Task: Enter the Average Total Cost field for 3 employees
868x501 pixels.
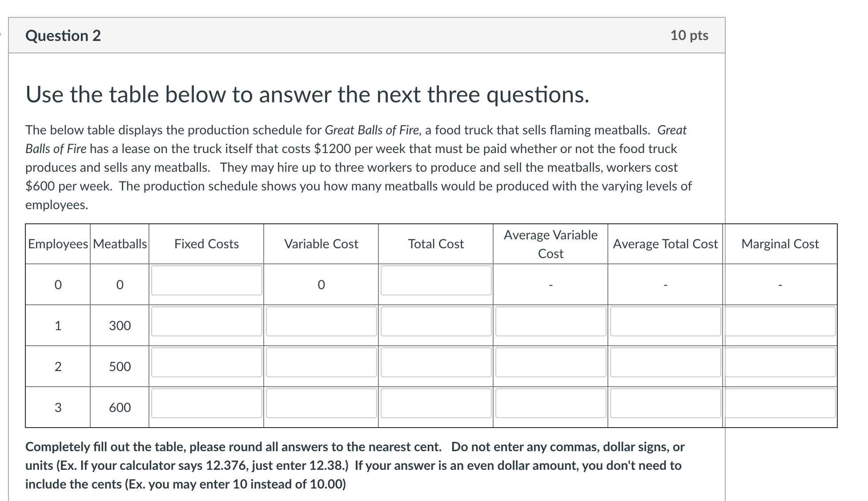Action: (x=665, y=403)
